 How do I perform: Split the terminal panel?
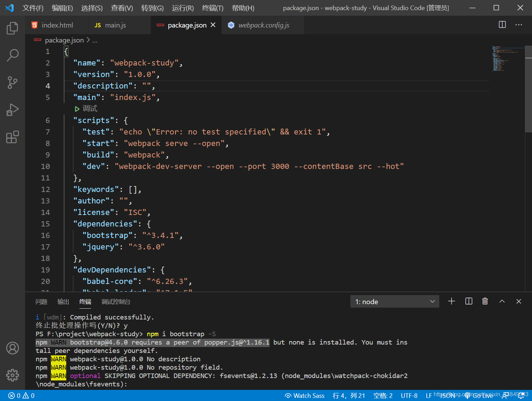469,301
